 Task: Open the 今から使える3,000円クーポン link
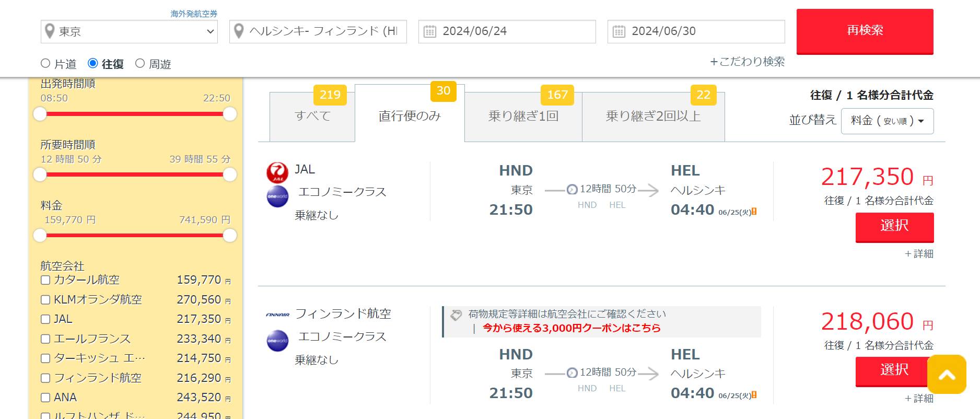571,328
